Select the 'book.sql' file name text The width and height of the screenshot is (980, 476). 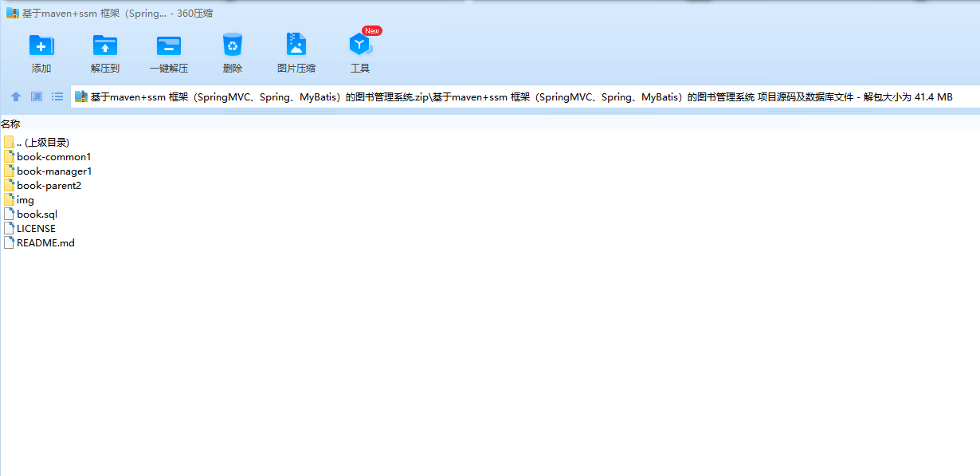tap(37, 214)
